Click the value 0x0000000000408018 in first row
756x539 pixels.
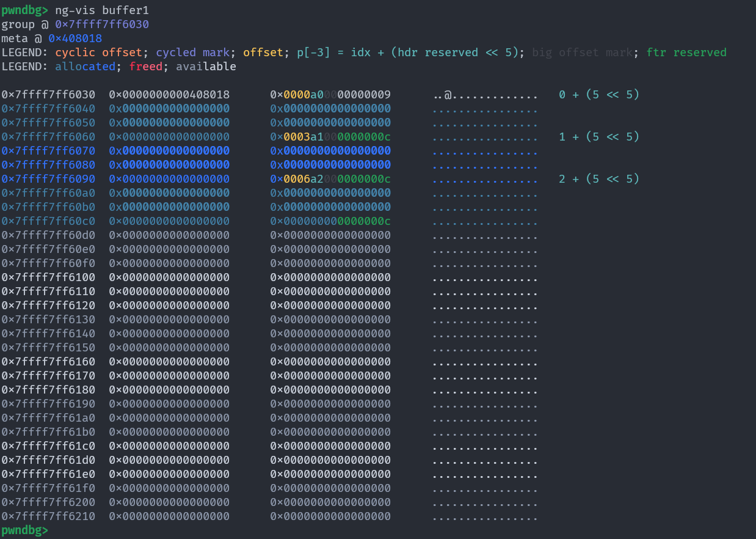169,95
